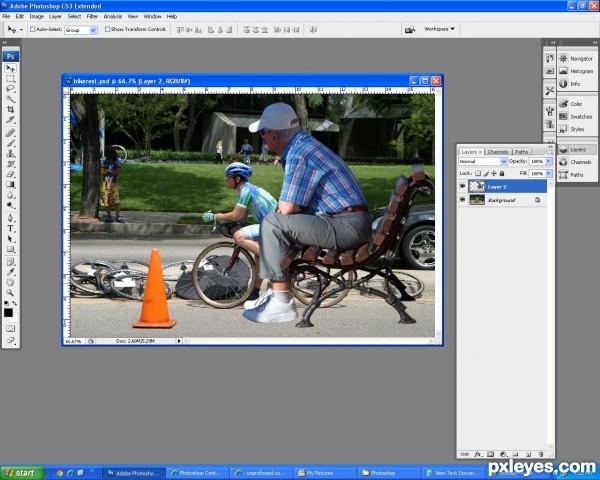Open the Analysis menu

click(x=112, y=16)
